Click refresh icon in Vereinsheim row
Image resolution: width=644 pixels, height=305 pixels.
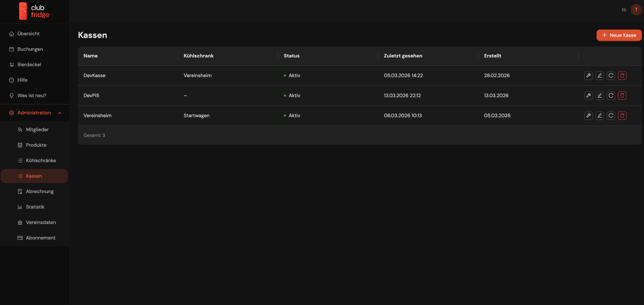(x=611, y=116)
